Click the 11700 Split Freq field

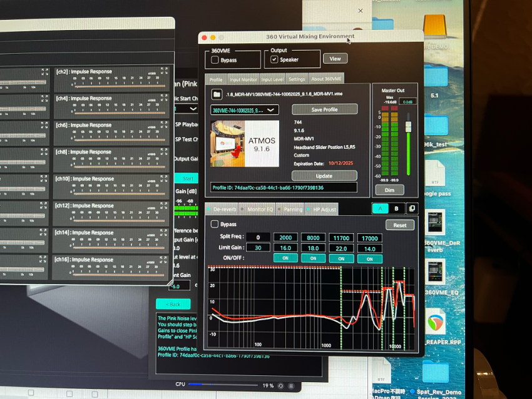pos(341,238)
